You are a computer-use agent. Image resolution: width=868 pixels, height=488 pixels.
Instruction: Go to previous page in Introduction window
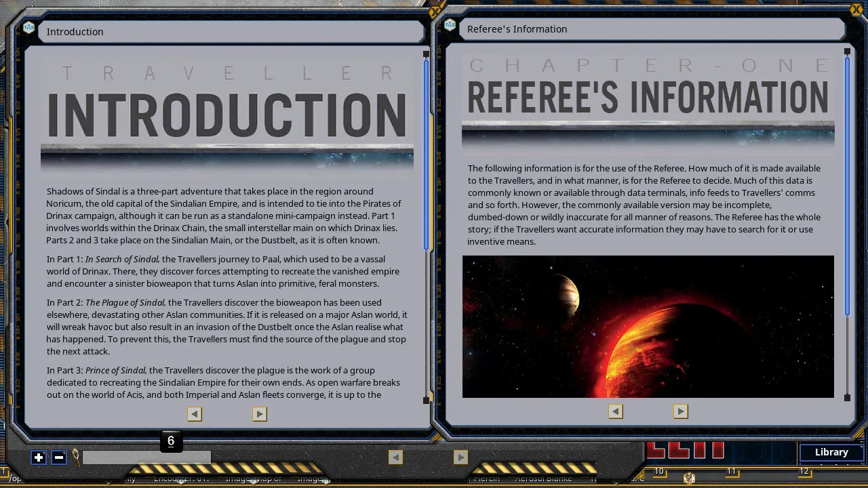195,414
